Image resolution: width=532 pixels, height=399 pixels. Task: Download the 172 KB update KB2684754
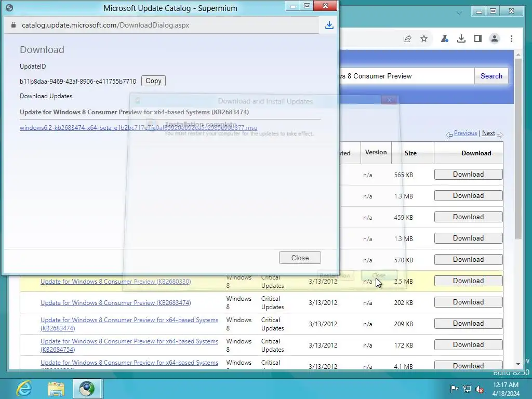(469, 345)
